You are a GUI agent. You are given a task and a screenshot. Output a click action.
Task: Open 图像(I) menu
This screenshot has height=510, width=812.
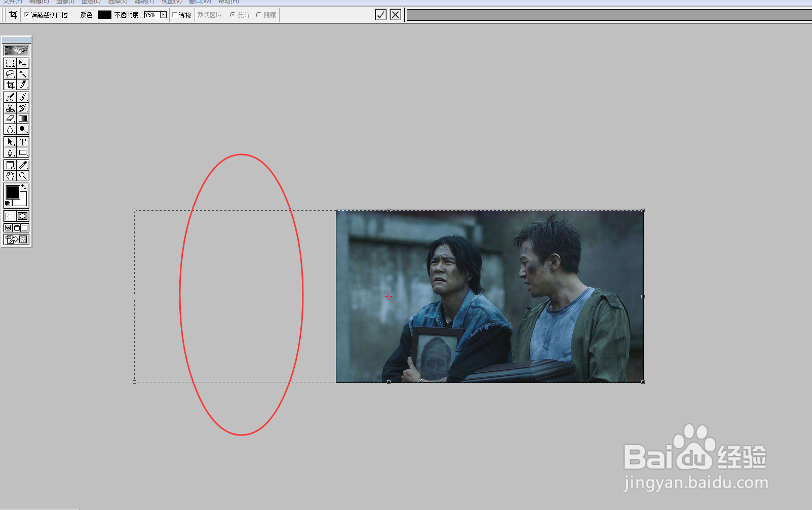[65, 2]
